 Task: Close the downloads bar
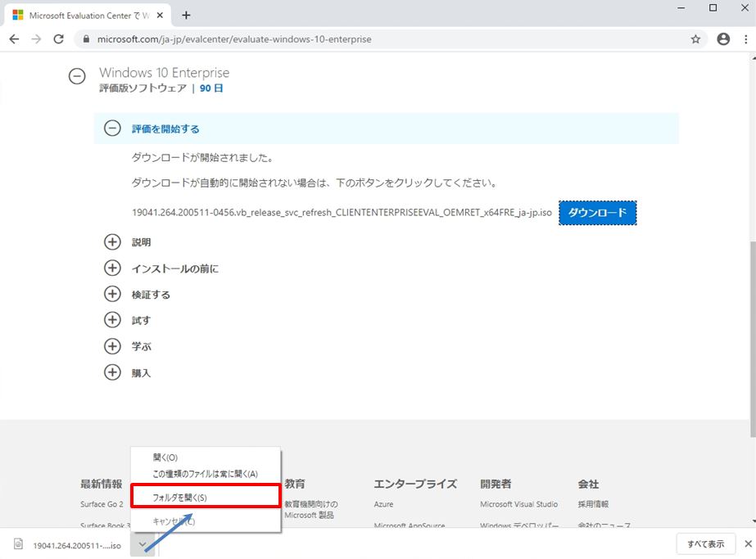(x=748, y=544)
